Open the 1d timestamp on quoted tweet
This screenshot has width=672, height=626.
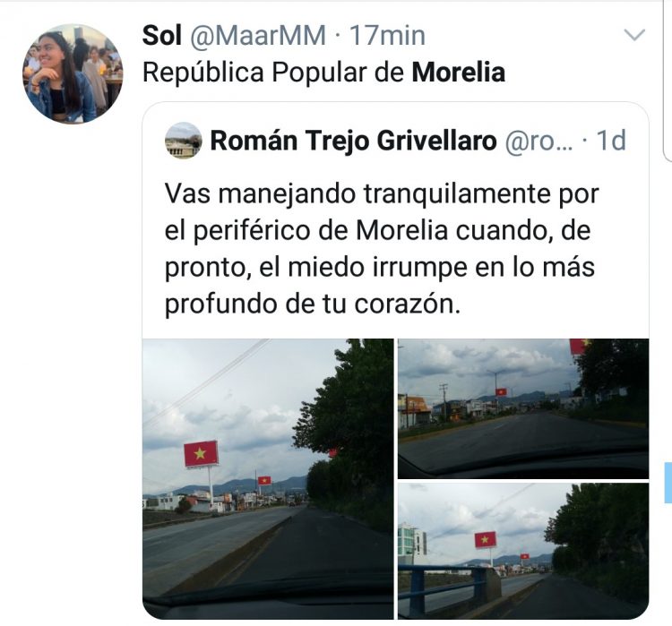coord(611,141)
